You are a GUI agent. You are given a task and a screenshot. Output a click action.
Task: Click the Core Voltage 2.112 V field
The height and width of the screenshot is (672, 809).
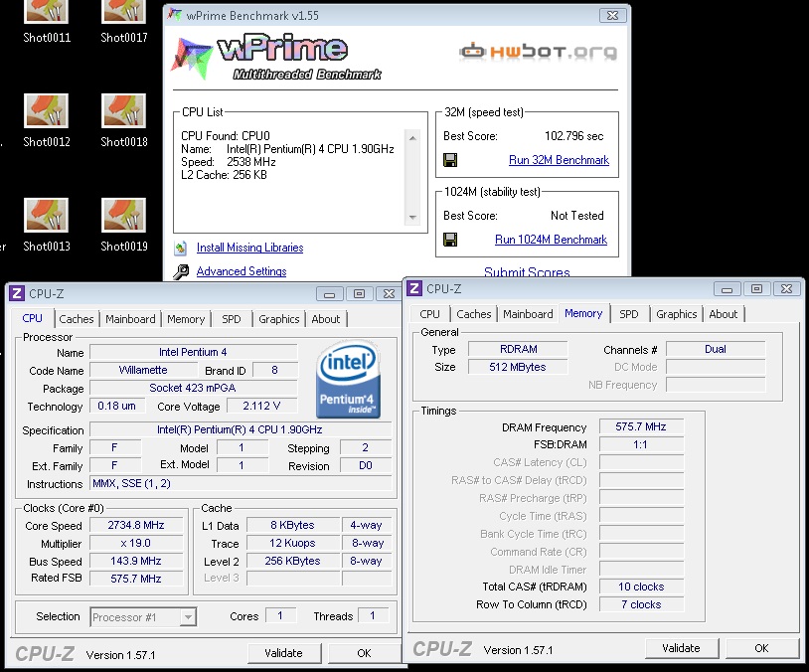(x=262, y=407)
